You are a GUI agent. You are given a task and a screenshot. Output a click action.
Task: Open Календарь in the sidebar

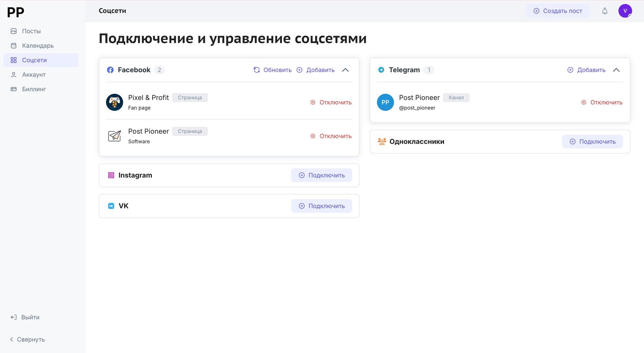click(x=38, y=46)
